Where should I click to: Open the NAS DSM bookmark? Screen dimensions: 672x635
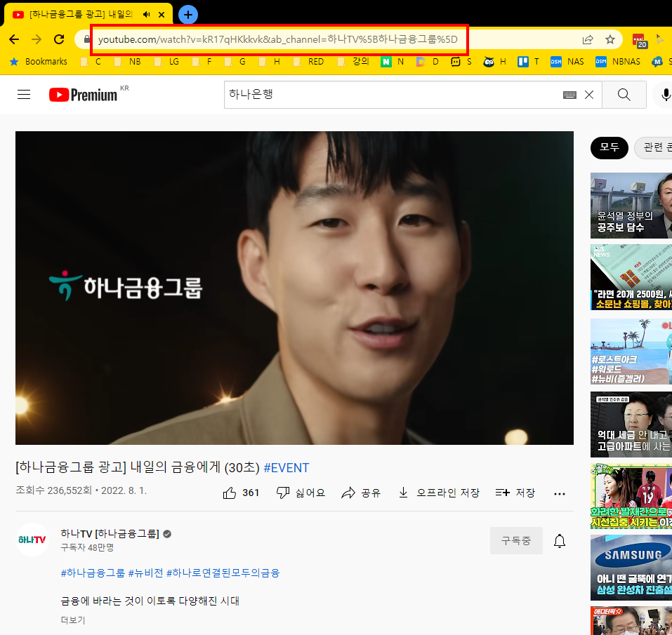[x=567, y=62]
